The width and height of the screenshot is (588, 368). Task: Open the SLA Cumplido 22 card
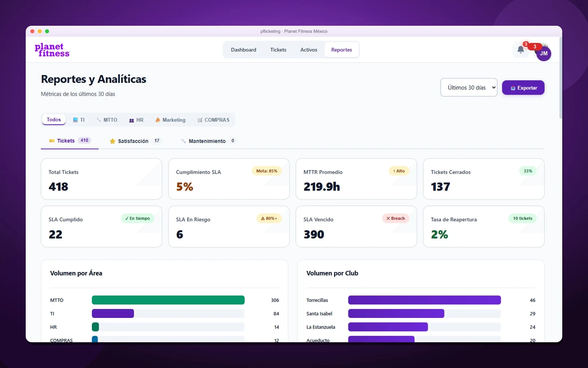101,227
